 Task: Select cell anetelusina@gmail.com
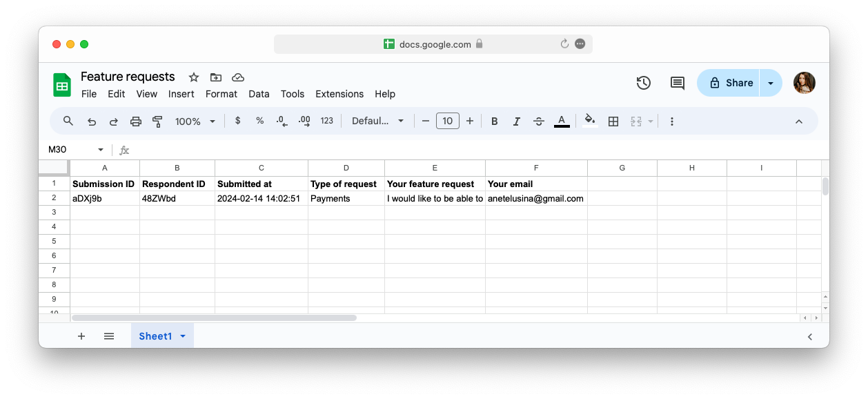[536, 198]
